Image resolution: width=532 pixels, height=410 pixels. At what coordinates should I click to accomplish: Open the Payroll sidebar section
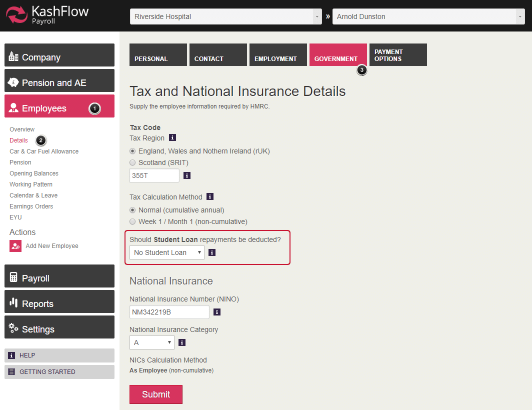point(59,278)
